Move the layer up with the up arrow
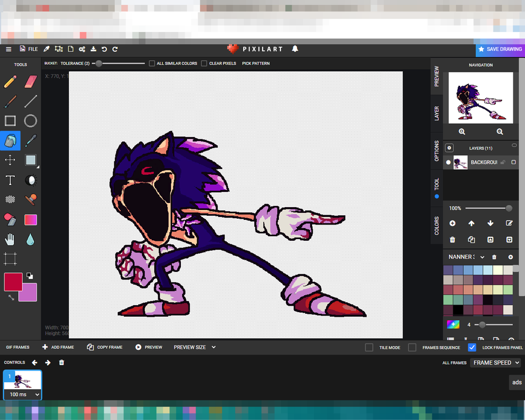Viewport: 525px width, 420px height. click(x=471, y=223)
